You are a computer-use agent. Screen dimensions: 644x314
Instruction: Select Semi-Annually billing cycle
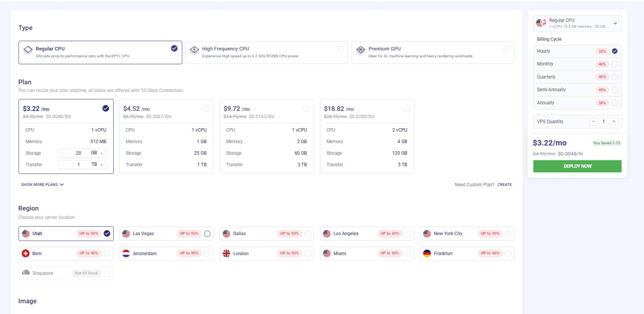coord(577,90)
